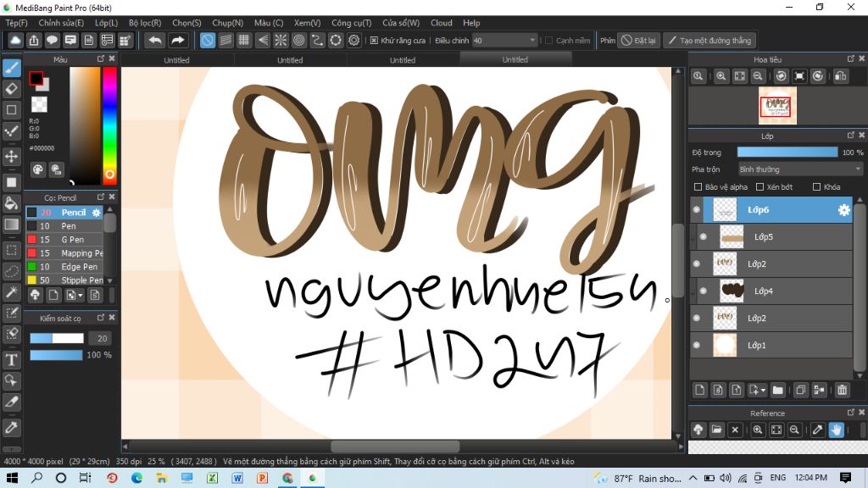Image resolution: width=868 pixels, height=488 pixels.
Task: Open image file in Reference panel
Action: 716,430
